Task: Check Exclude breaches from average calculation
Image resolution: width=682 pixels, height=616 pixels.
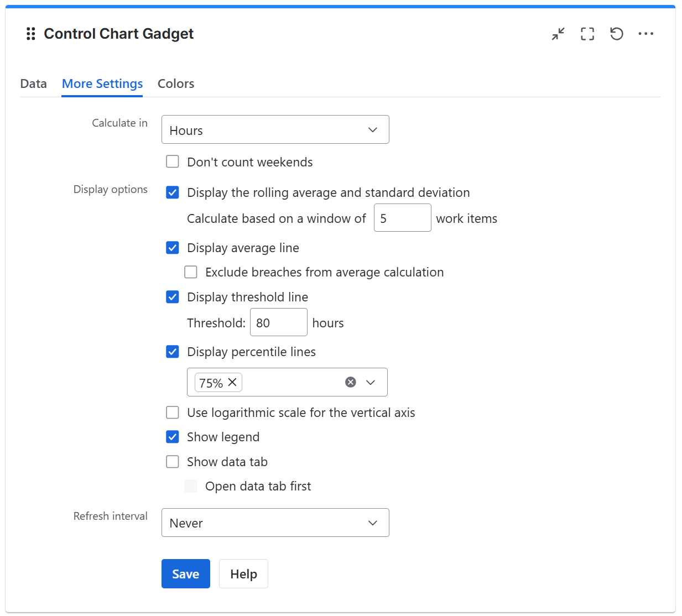Action: 191,272
